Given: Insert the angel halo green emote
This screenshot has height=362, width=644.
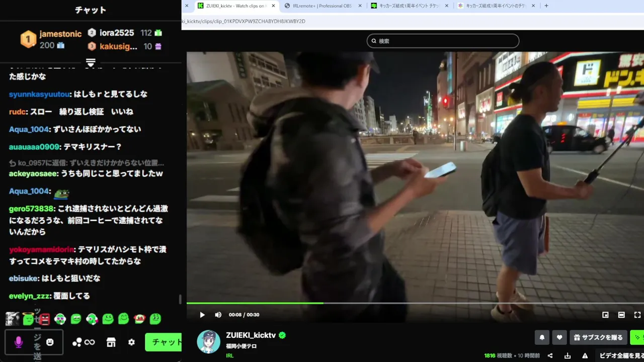Looking at the screenshot, I should [29, 319].
